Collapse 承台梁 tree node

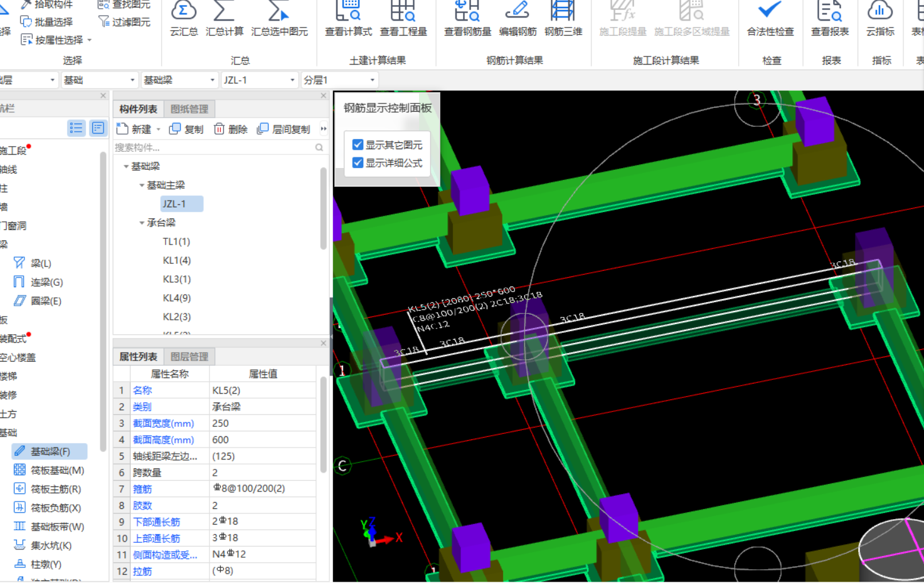(x=142, y=223)
